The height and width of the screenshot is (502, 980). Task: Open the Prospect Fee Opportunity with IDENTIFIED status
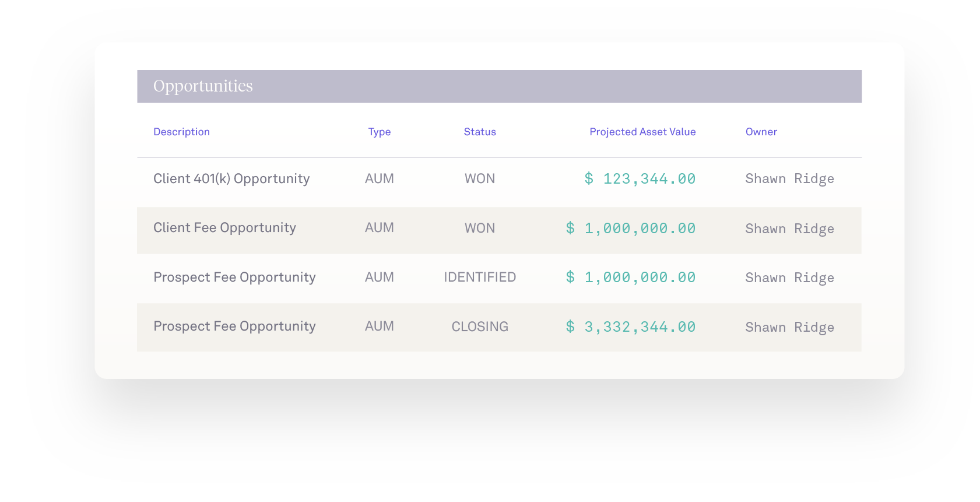[x=234, y=278]
